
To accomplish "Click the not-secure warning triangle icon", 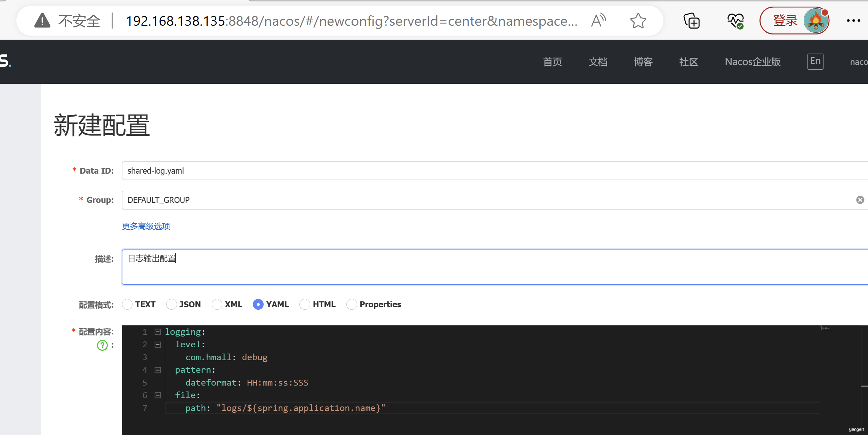I will pyautogui.click(x=42, y=21).
